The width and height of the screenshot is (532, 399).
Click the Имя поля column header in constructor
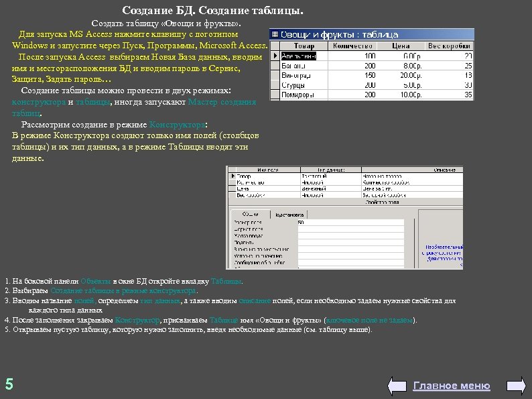[x=268, y=170]
